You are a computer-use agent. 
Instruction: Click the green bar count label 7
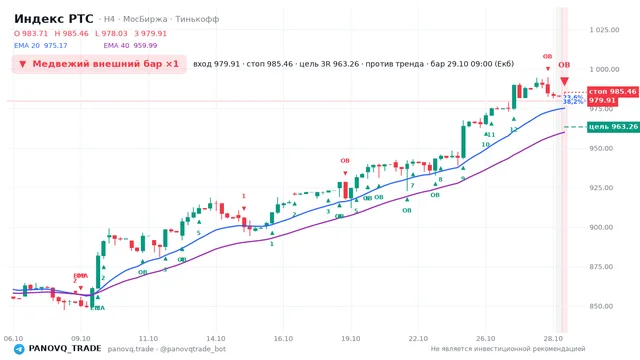(412, 186)
